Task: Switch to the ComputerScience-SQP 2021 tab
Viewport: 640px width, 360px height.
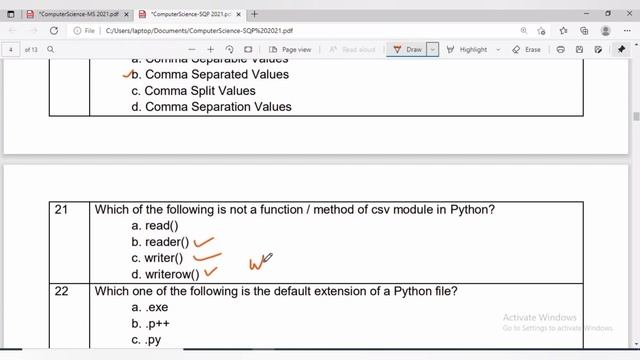Action: point(191,14)
